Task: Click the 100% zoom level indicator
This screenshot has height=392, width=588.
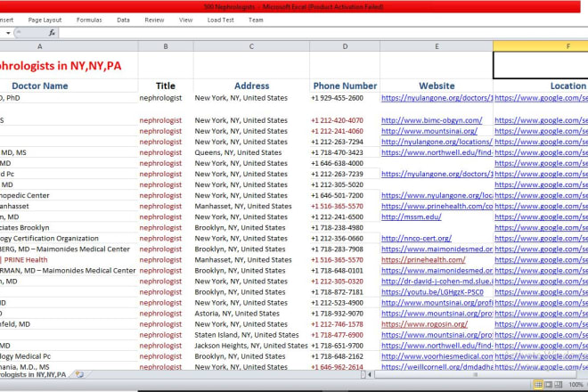Action: point(576,384)
